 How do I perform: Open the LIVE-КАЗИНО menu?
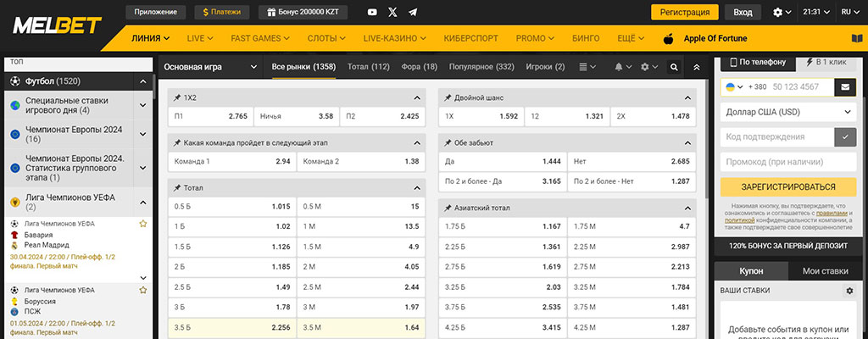395,39
